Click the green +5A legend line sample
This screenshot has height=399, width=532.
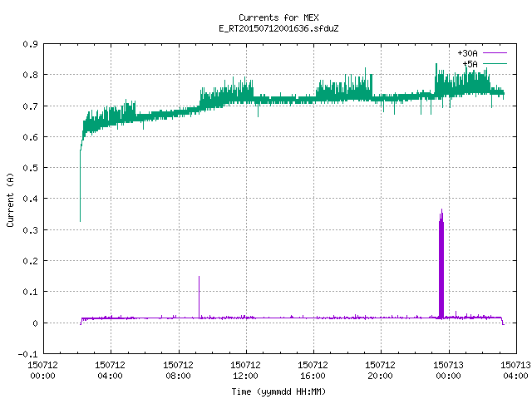tap(495, 63)
